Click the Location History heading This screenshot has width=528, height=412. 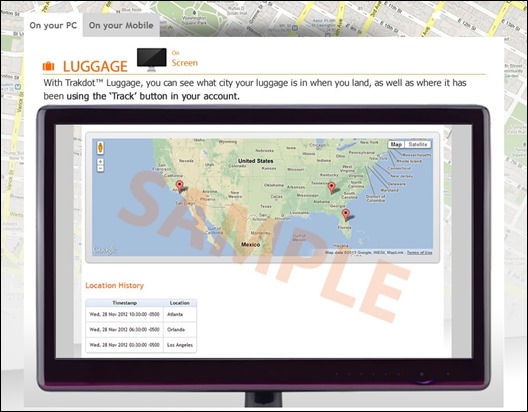click(114, 285)
